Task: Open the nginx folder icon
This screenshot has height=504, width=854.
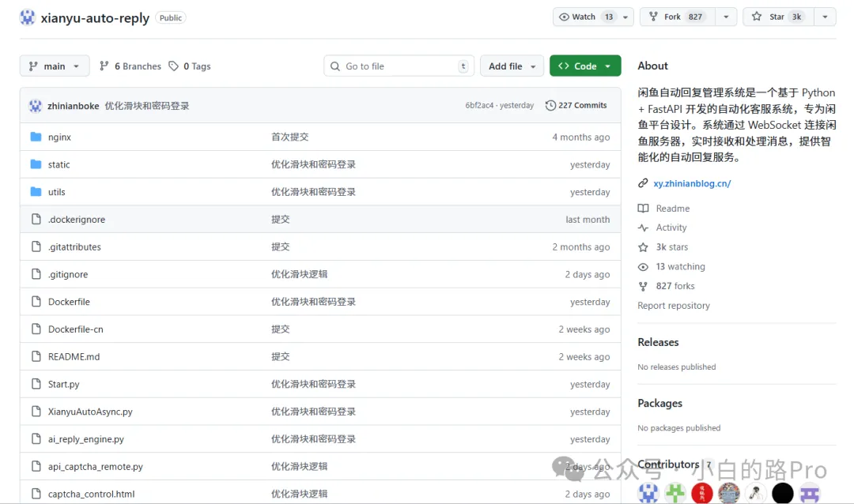Action: [x=36, y=137]
